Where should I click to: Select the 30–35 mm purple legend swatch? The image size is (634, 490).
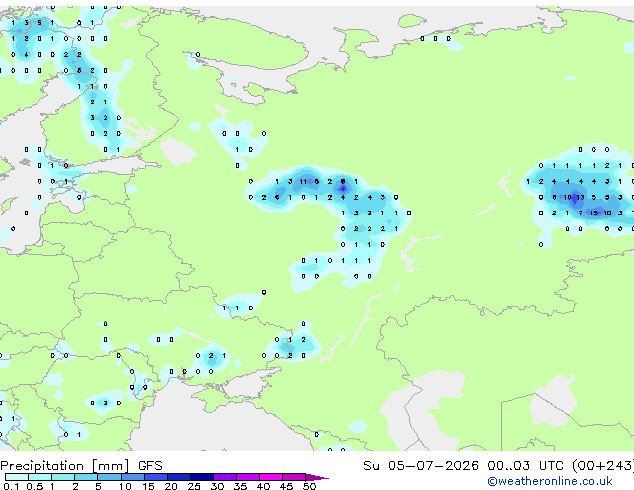225,477
